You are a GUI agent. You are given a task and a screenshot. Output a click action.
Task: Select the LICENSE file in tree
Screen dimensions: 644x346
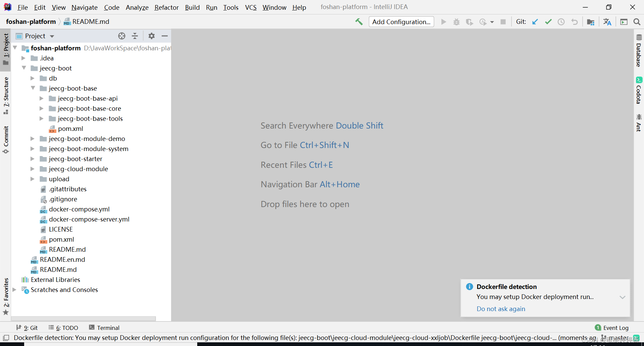pos(61,229)
